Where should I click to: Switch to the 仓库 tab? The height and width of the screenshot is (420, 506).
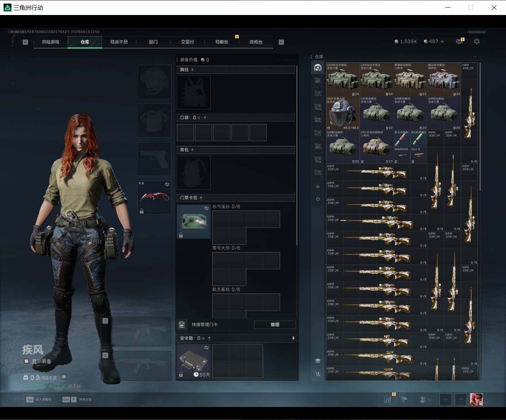85,42
